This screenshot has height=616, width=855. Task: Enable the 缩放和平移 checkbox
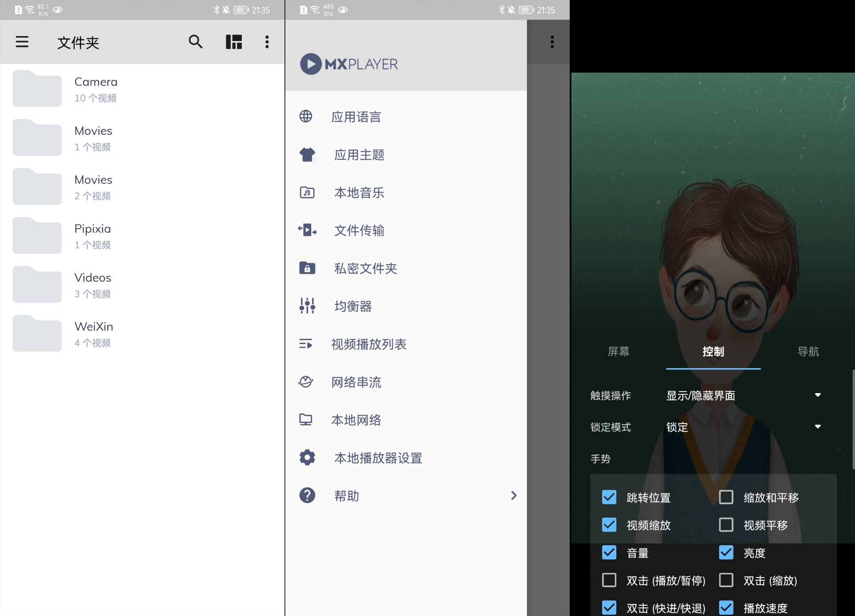(726, 497)
